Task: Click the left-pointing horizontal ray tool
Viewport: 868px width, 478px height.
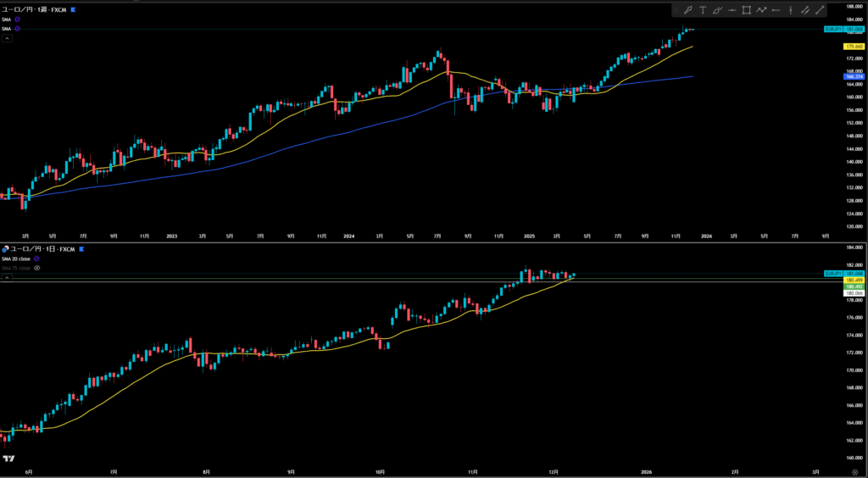Action: click(776, 10)
